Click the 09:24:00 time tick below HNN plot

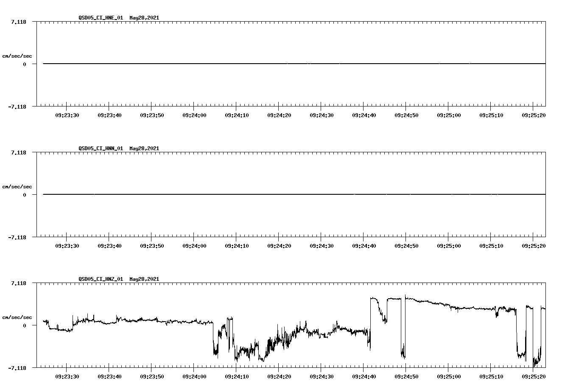[x=194, y=245]
